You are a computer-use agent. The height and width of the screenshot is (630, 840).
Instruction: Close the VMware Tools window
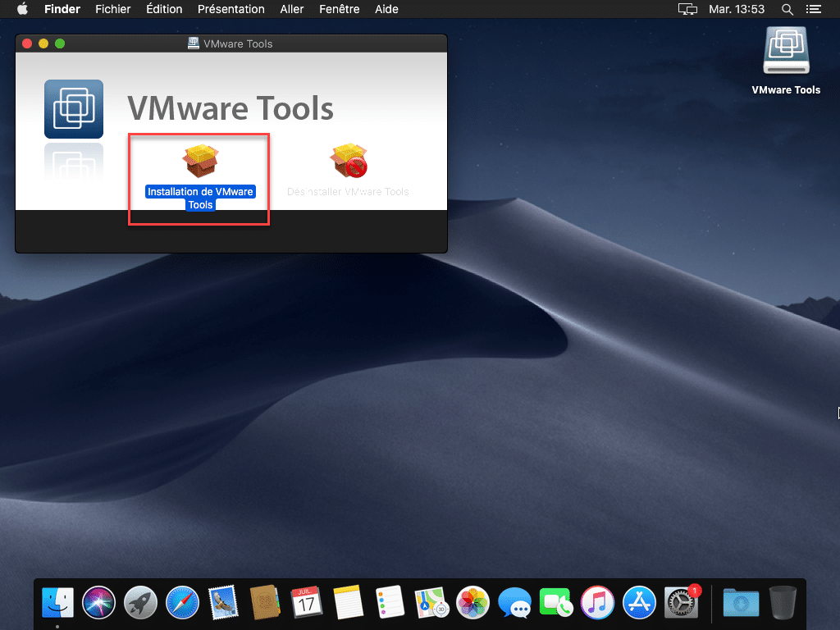(x=27, y=43)
